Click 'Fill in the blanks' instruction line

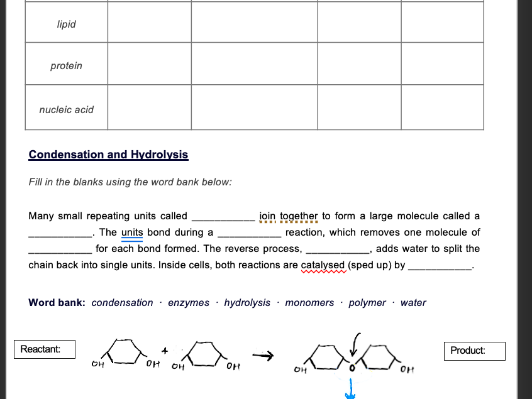(x=130, y=182)
